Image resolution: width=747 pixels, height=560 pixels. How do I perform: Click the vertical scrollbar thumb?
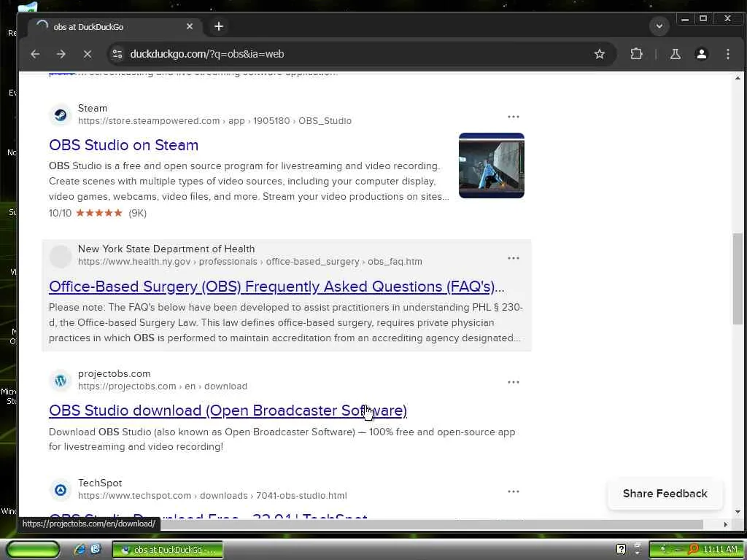tap(738, 279)
